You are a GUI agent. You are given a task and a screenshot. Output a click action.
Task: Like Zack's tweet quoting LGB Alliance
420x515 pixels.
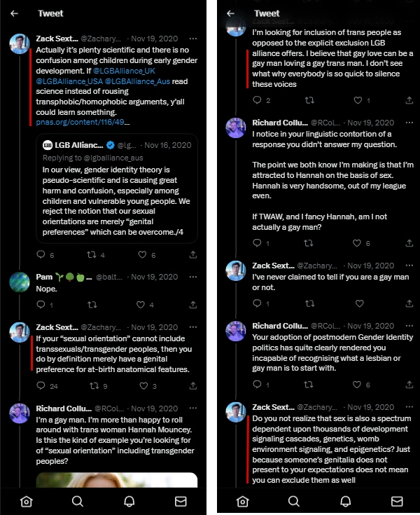pos(143,255)
